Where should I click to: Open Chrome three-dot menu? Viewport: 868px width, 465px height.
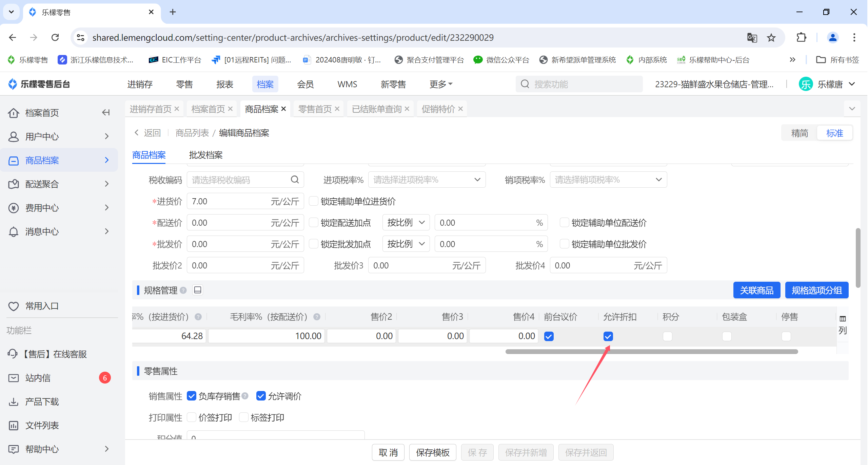(854, 37)
